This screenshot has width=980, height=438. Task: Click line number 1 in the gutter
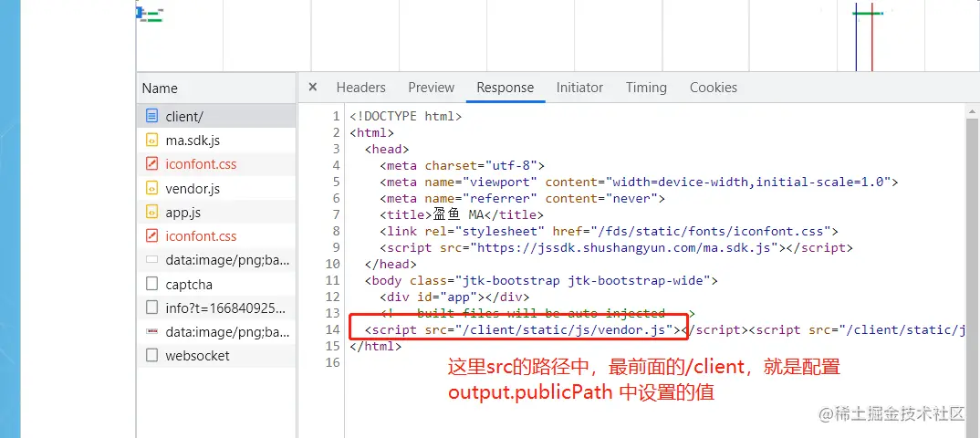pyautogui.click(x=337, y=116)
